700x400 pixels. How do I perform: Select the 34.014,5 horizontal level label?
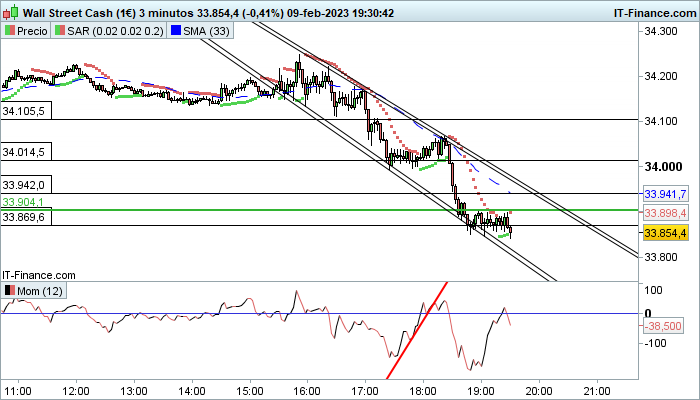[26, 152]
